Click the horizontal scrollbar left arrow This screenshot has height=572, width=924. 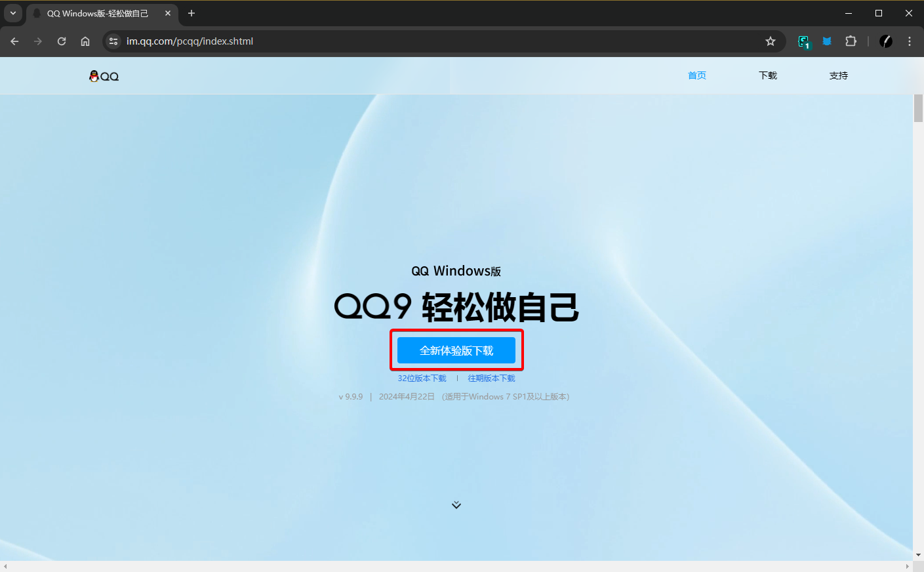pyautogui.click(x=5, y=566)
